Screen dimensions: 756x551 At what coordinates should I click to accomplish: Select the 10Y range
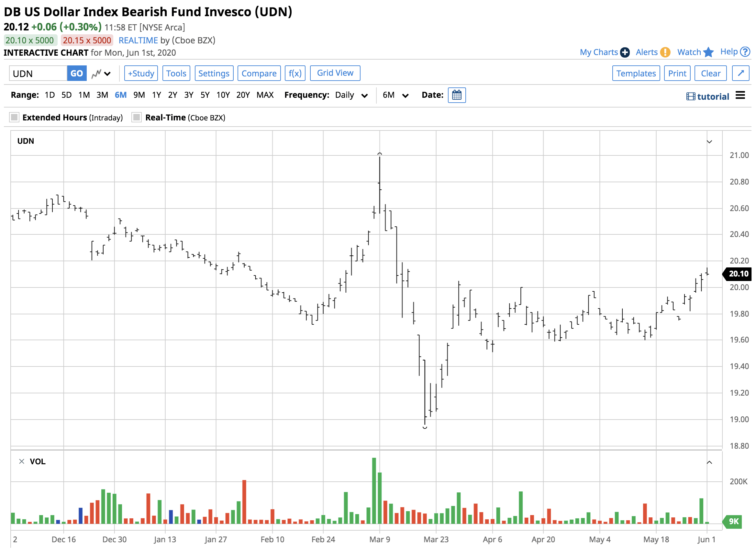[x=223, y=96]
